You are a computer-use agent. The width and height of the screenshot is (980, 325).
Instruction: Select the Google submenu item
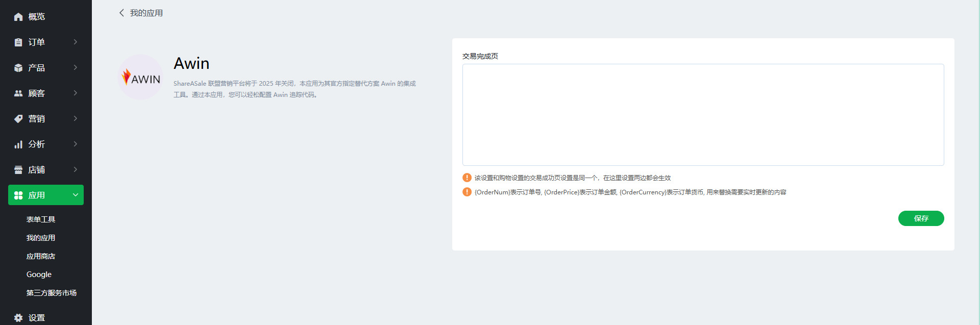[x=39, y=274]
